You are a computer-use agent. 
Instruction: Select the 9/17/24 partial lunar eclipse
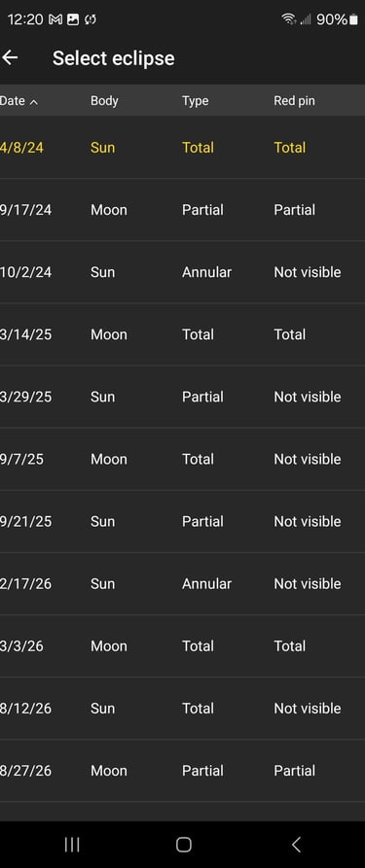click(x=183, y=210)
